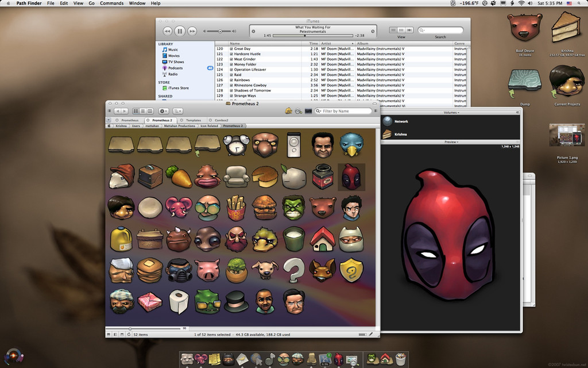Click the terminal icon in Path Finder toolbar
588x368 pixels.
coord(308,111)
